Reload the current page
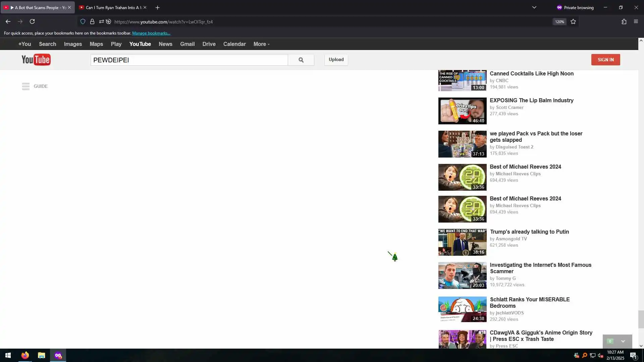Screen dimensions: 644x362 32,22
